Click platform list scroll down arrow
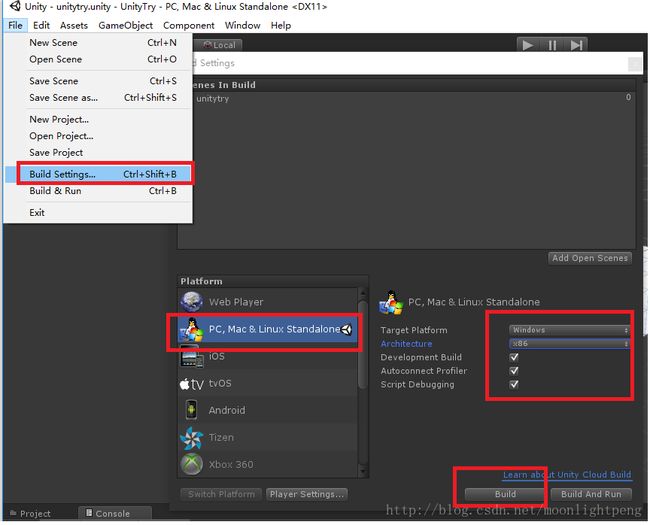Image resolution: width=650 pixels, height=525 pixels. point(363,472)
